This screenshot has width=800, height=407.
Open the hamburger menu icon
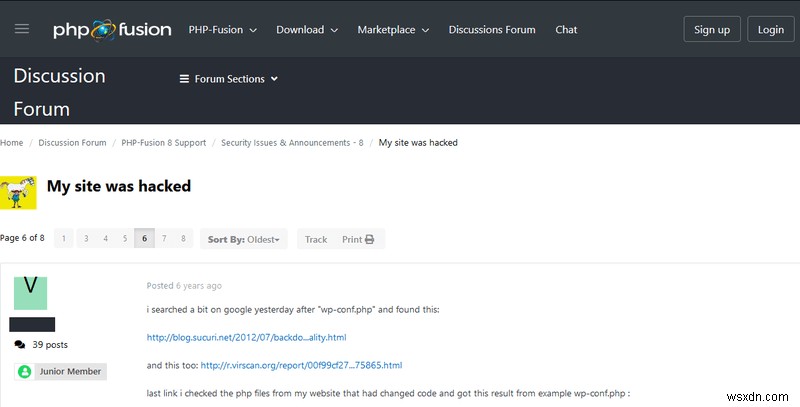click(x=22, y=29)
